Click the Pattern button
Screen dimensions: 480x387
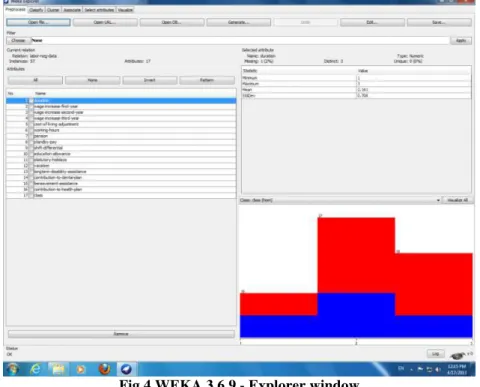[x=207, y=80]
